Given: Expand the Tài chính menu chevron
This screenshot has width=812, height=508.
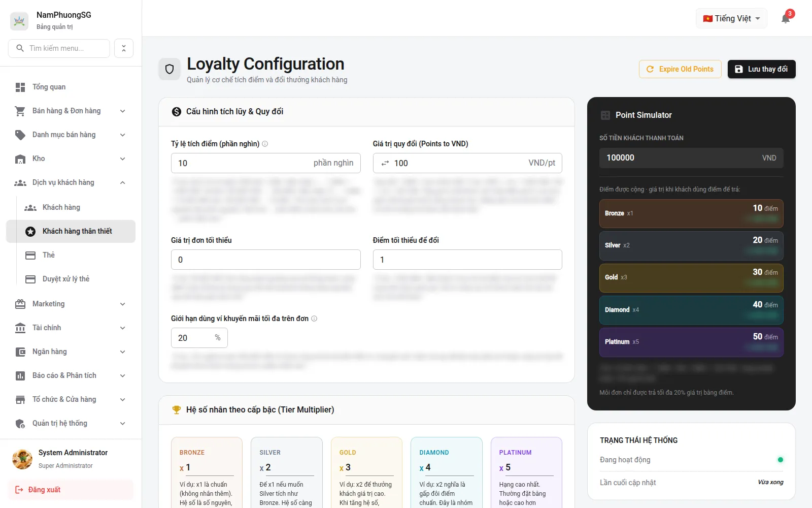Looking at the screenshot, I should coord(123,328).
